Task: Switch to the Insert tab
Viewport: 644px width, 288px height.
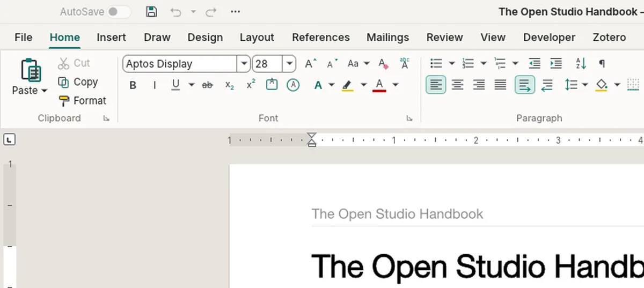Action: pos(111,38)
